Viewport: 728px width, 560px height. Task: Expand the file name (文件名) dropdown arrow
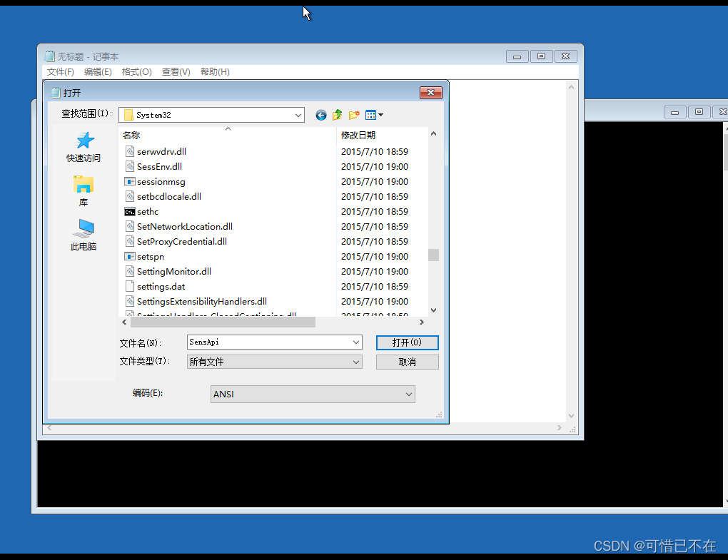356,342
